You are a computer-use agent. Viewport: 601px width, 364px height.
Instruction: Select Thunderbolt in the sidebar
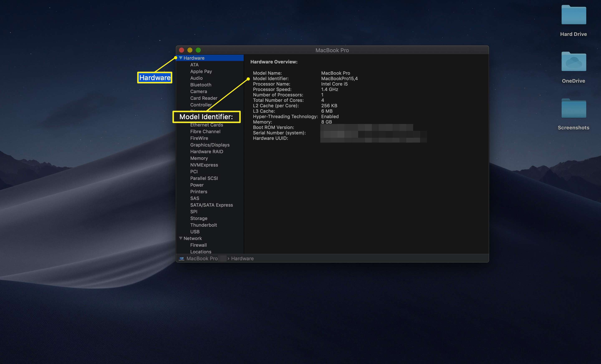click(203, 225)
